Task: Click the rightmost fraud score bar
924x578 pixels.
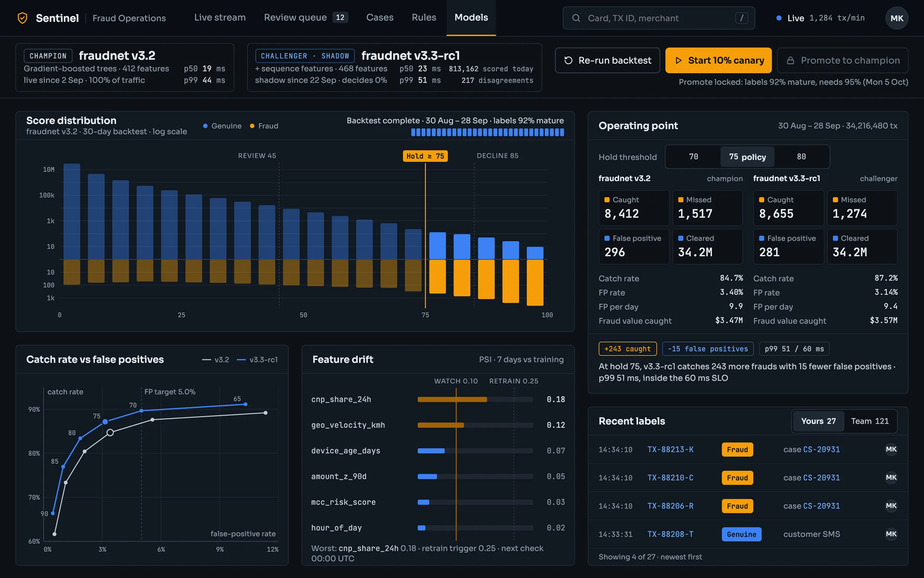Action: pyautogui.click(x=535, y=283)
